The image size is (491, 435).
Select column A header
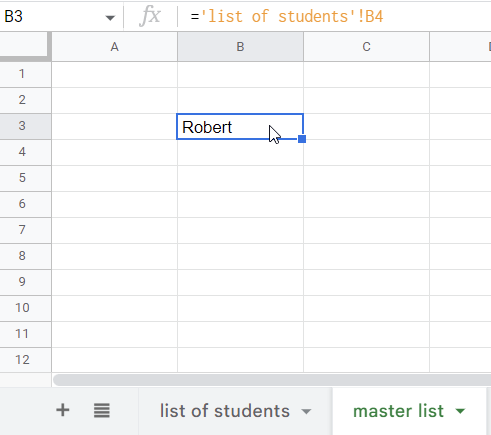[x=115, y=47]
